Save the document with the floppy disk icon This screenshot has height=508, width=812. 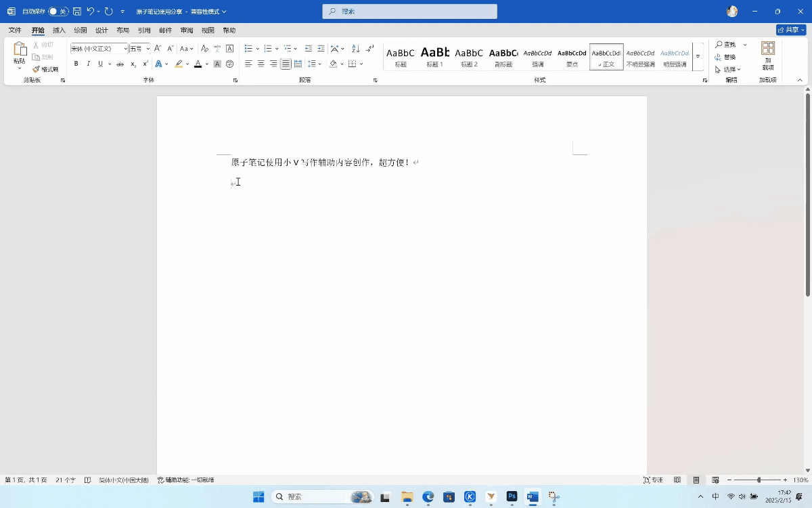click(77, 12)
